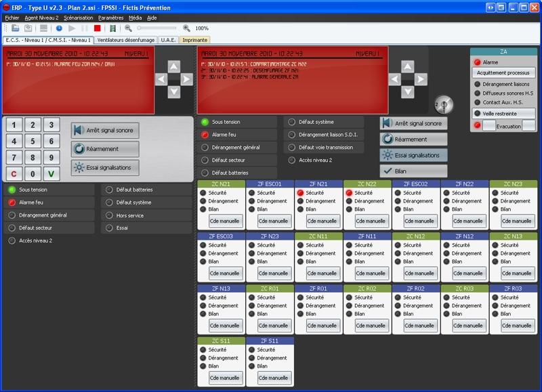Screen dimensions: 542x392
Task: Click Acquittement processus in the ZA panel
Action: (x=503, y=72)
